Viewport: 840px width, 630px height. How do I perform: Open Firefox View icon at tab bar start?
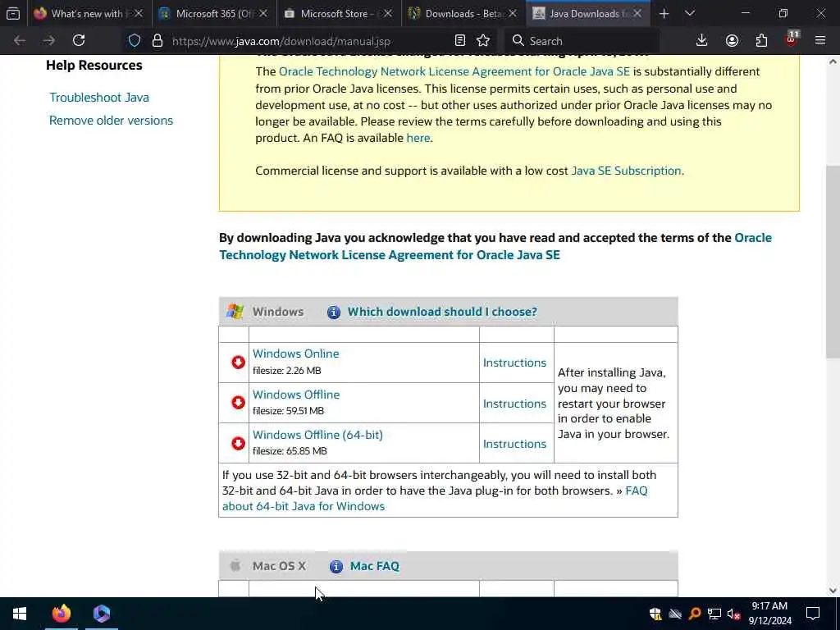coord(13,13)
